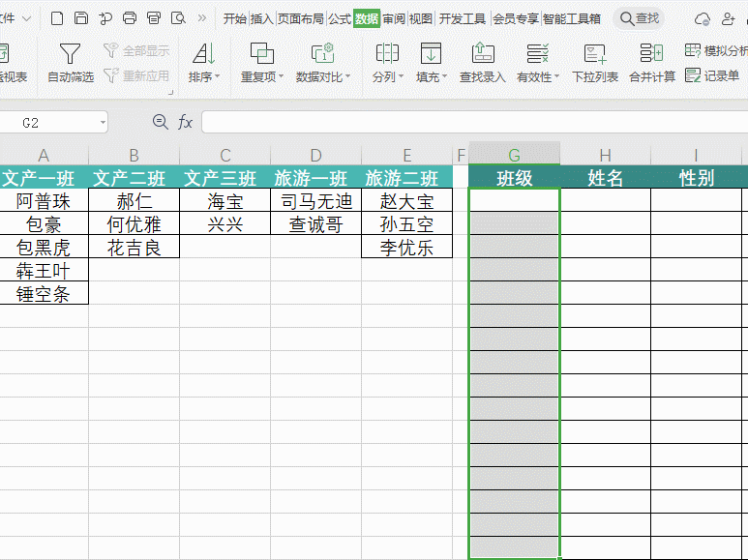Expand the Data Compare (数据对比) dropdown arrow
Screen dimensions: 748x560
pos(347,76)
